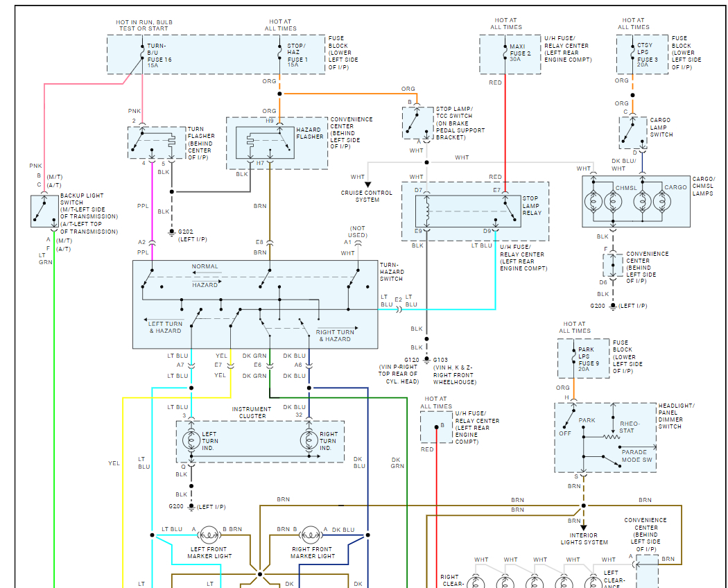Click the Park LPS Fuse 9 symbol

click(573, 357)
